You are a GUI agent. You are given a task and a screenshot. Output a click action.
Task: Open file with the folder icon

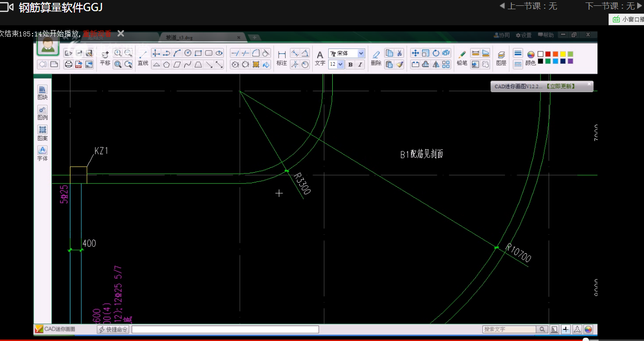[68, 53]
